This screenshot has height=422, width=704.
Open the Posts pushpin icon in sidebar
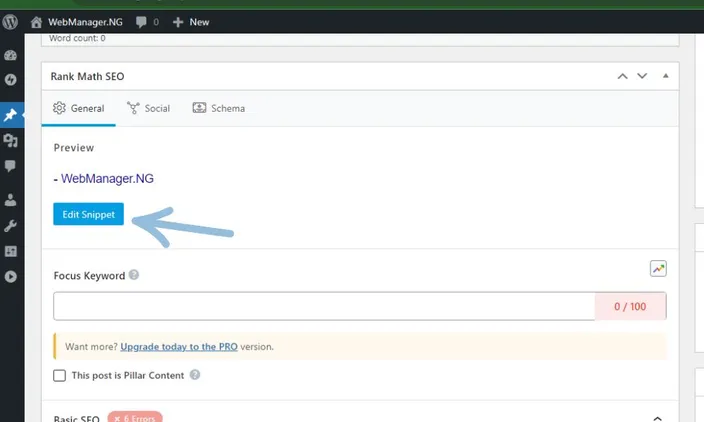pos(10,115)
